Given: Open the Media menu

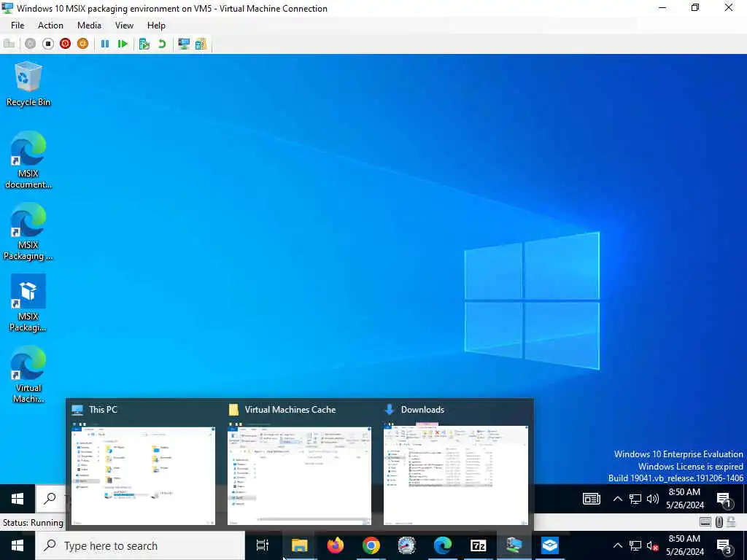Looking at the screenshot, I should [89, 26].
